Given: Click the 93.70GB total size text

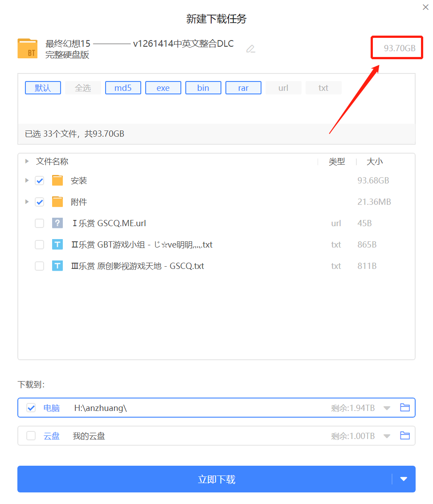Looking at the screenshot, I should tap(400, 48).
